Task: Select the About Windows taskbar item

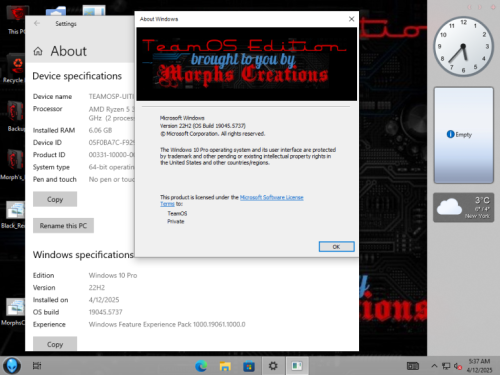Action: point(297,366)
